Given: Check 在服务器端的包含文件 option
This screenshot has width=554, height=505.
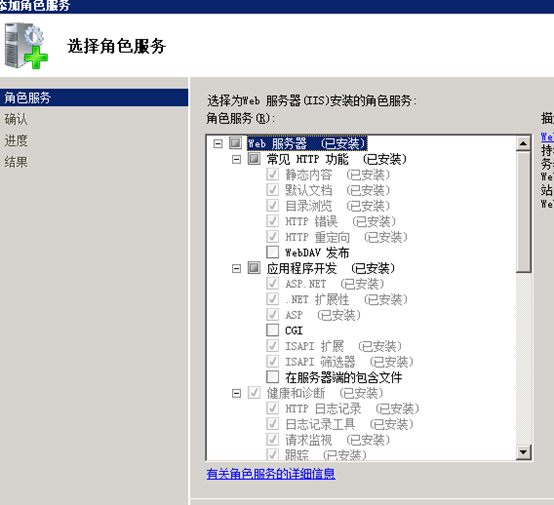Looking at the screenshot, I should (x=272, y=377).
